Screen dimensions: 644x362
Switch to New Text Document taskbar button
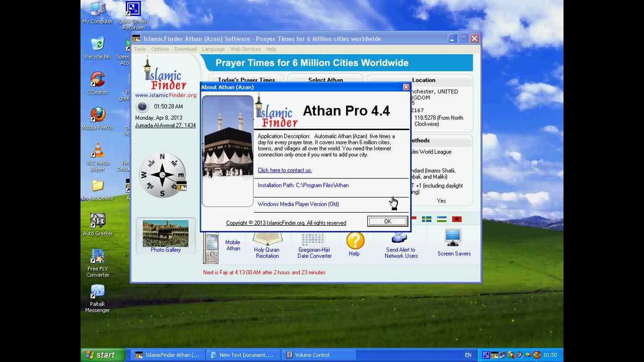[x=244, y=355]
